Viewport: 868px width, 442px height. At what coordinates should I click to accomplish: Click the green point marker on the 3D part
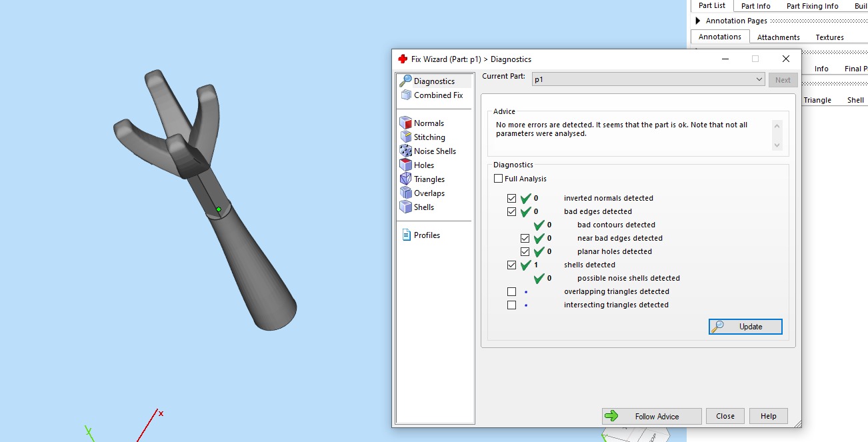coord(218,209)
